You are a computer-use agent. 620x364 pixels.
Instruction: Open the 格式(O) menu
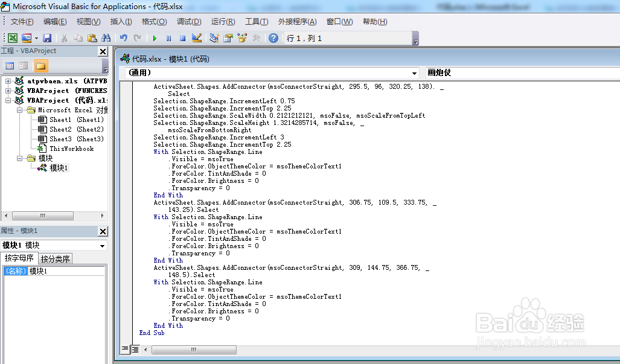154,22
